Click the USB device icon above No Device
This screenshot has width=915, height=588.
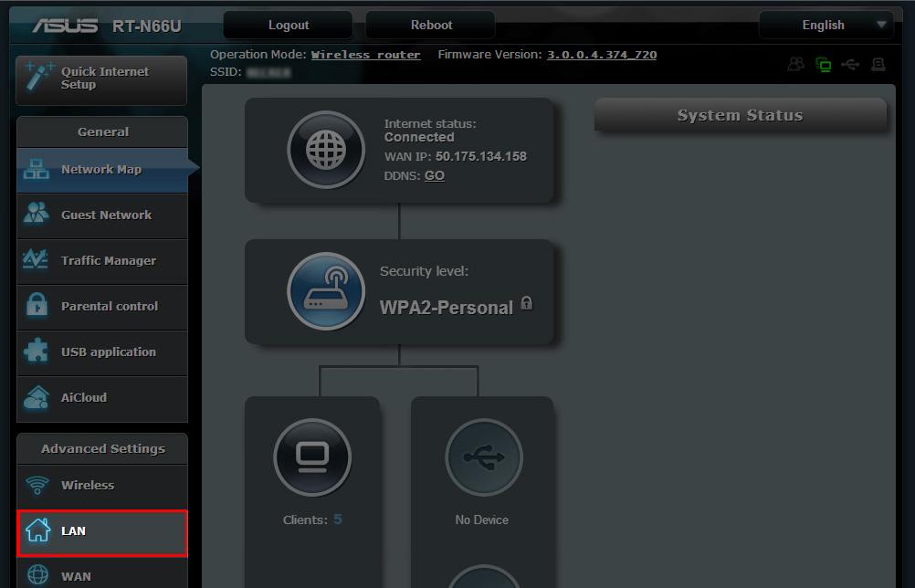click(484, 457)
